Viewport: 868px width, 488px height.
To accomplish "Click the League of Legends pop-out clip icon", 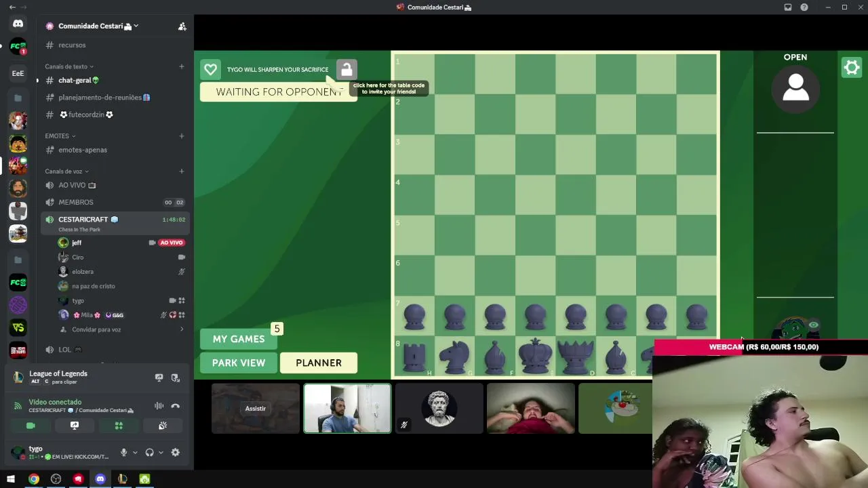I will click(x=175, y=378).
